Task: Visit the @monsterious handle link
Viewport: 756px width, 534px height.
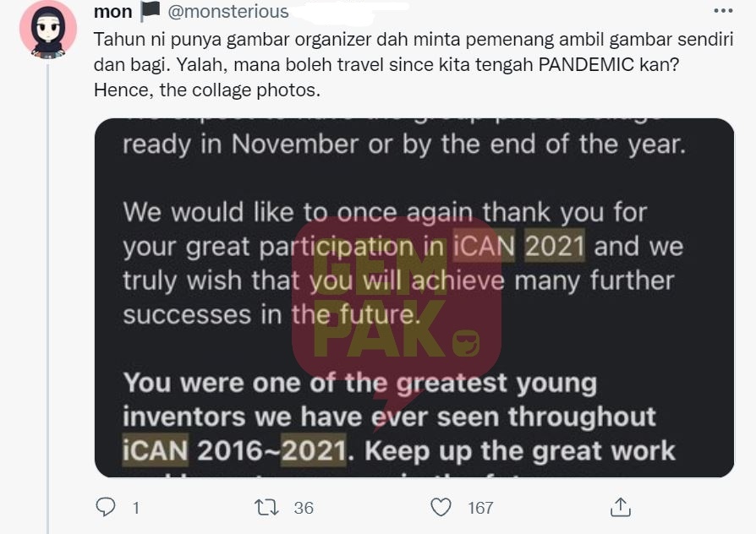Action: click(x=228, y=11)
